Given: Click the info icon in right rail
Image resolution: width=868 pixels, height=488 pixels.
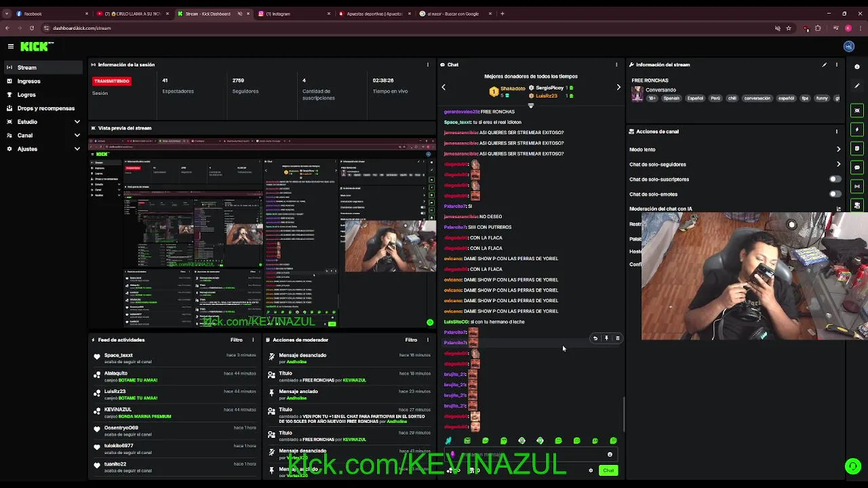Looking at the screenshot, I should (857, 67).
